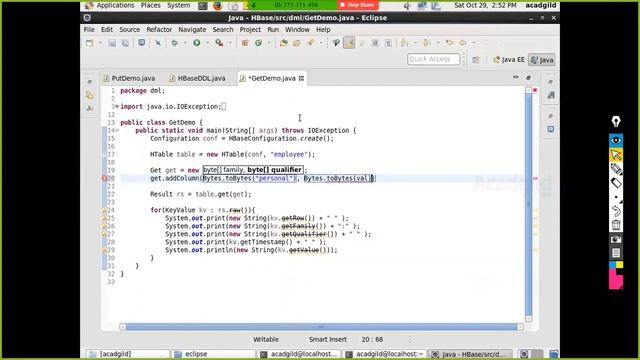Select brush size dot in annotation bar

(x=616, y=197)
